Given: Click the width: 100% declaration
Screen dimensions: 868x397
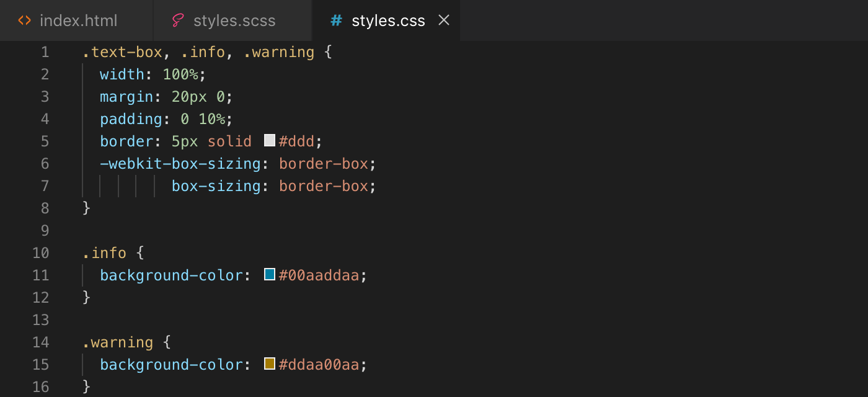Looking at the screenshot, I should [151, 74].
